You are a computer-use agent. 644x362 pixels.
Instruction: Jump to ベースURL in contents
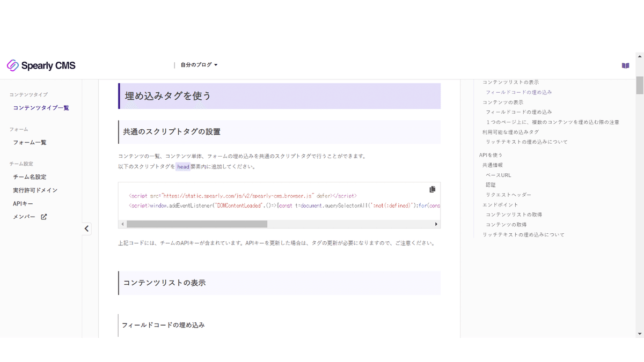[x=499, y=175]
